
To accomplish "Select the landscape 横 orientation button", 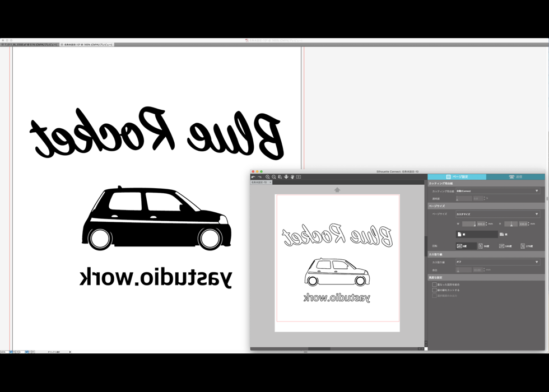I will tap(503, 235).
